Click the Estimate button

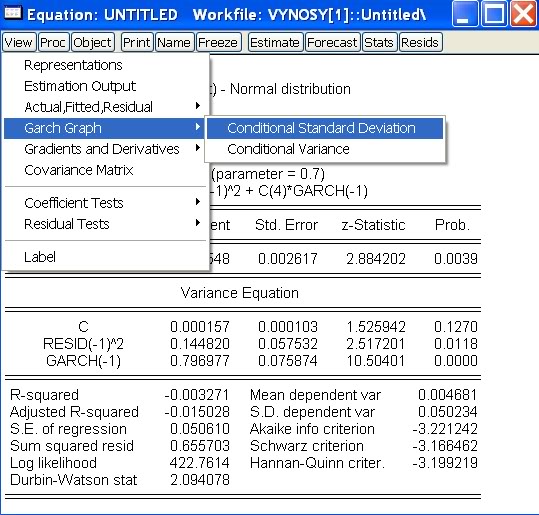coord(275,42)
